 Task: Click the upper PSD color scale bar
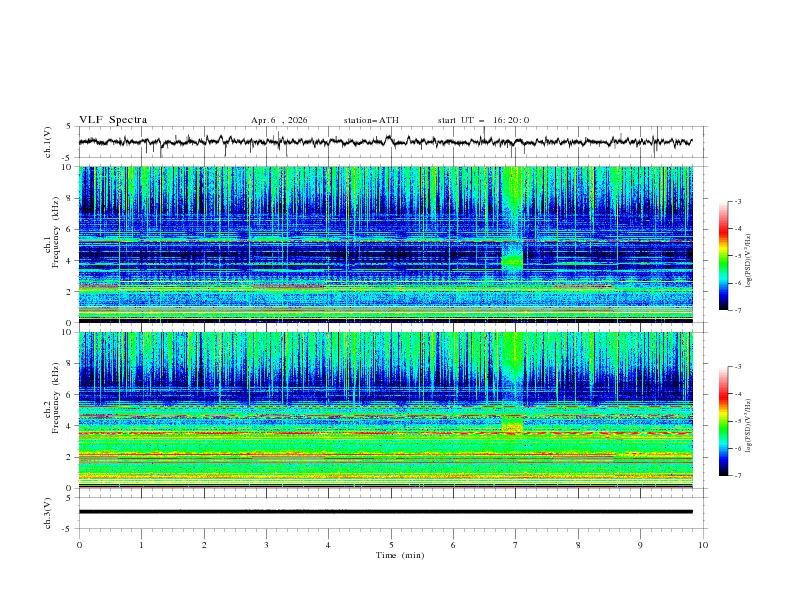pos(723,256)
